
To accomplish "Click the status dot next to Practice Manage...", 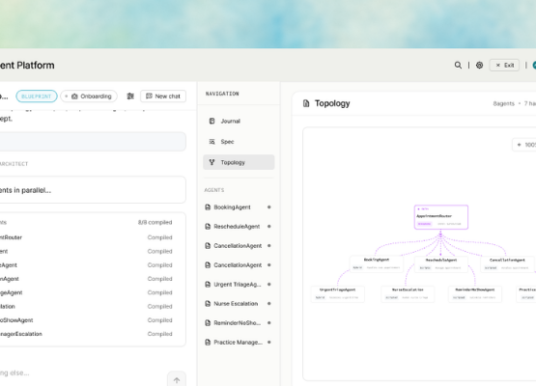I will pos(269,342).
